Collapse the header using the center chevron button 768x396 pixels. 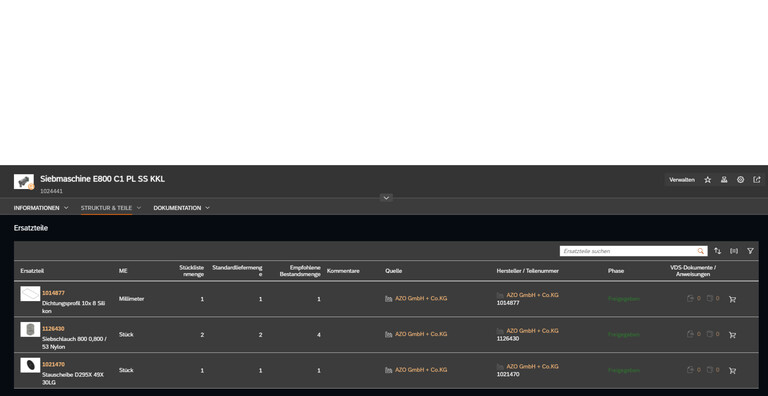(386, 198)
